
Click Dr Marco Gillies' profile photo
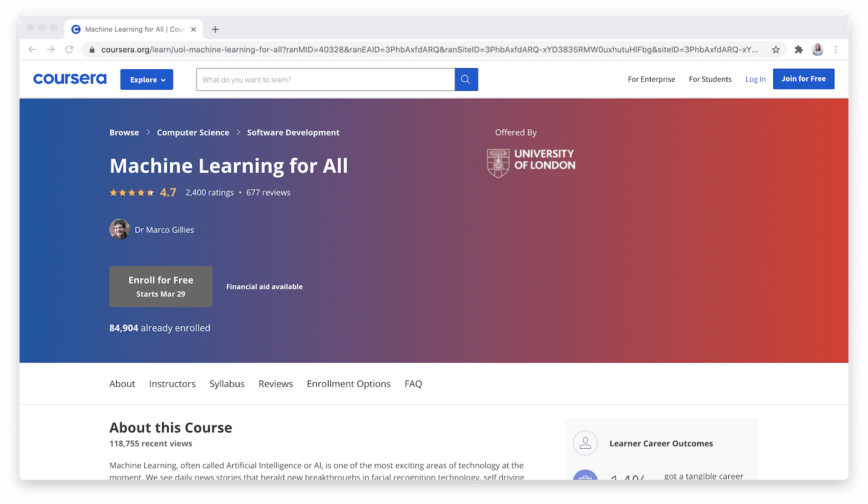tap(119, 229)
